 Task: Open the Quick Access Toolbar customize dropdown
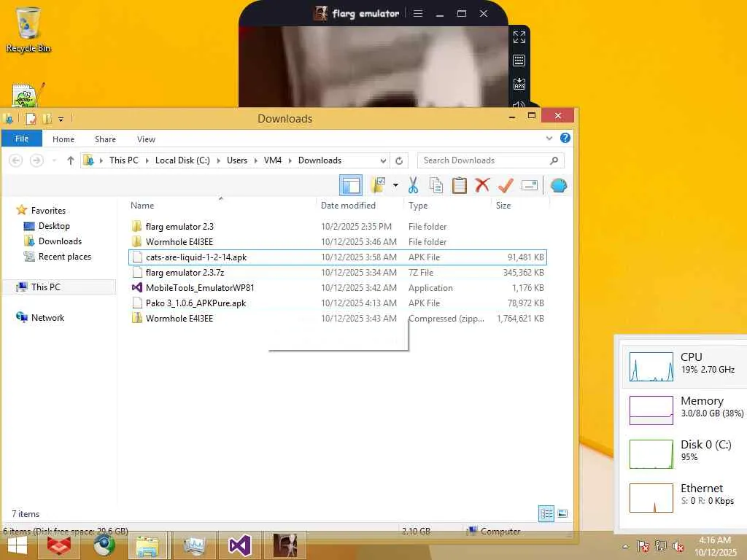coord(61,119)
